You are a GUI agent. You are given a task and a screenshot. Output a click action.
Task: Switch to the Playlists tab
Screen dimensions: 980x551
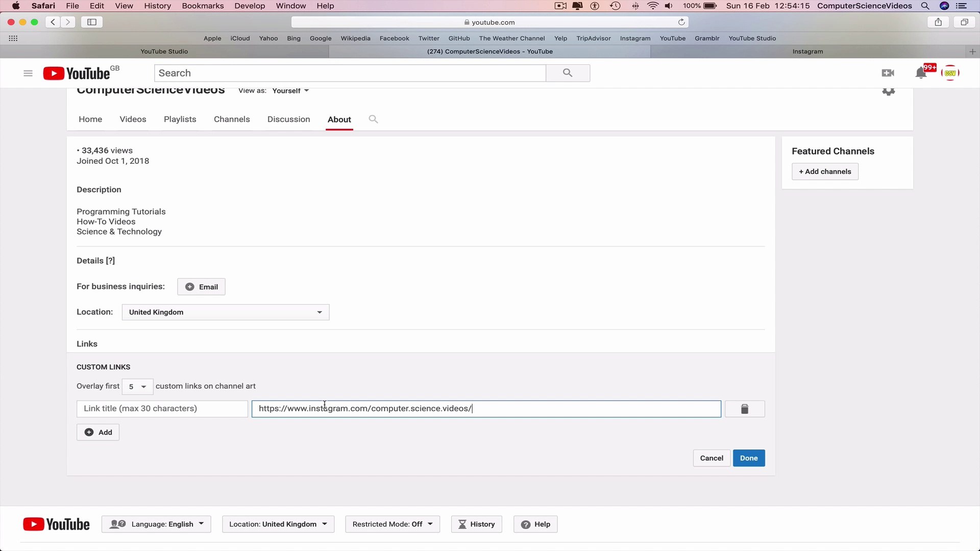pos(180,119)
